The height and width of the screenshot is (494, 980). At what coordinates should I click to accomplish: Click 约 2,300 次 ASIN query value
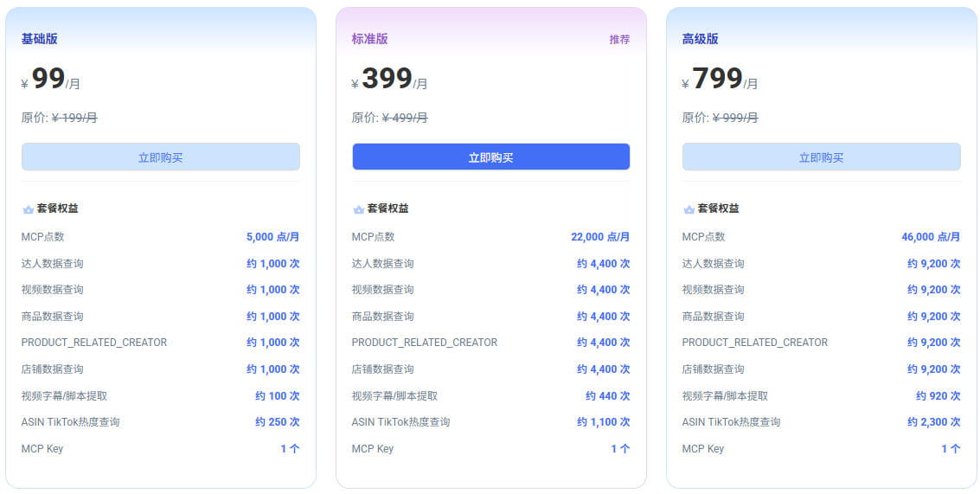pyautogui.click(x=934, y=422)
